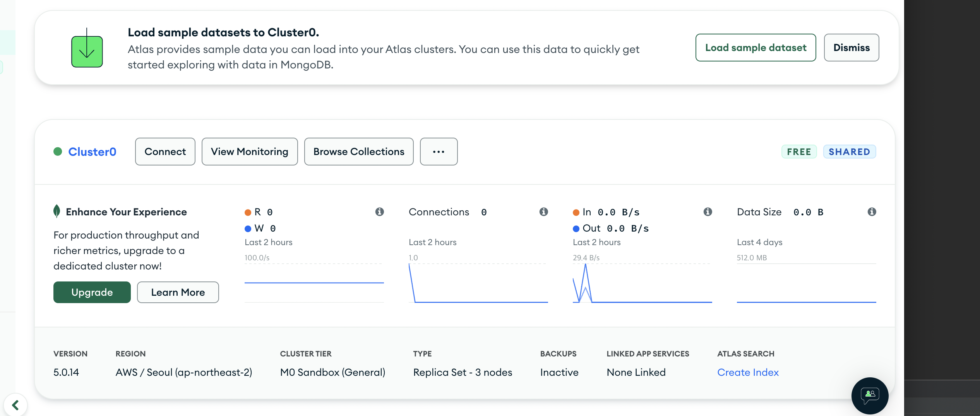Click the Last 4 days label
The image size is (980, 416).
click(759, 242)
